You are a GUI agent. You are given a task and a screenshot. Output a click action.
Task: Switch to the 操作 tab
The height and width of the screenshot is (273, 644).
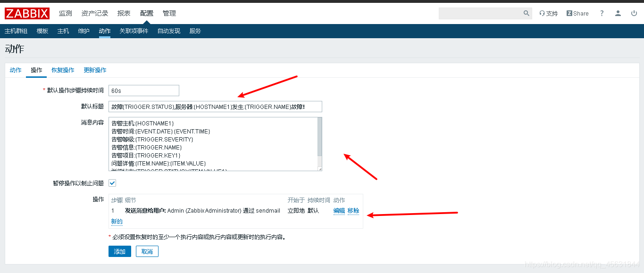[x=36, y=70]
